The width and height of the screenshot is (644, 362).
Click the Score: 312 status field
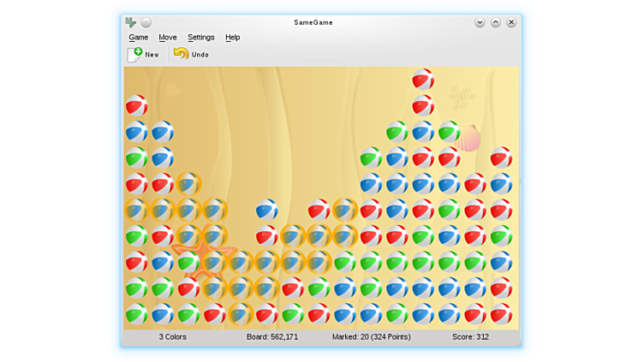(470, 337)
